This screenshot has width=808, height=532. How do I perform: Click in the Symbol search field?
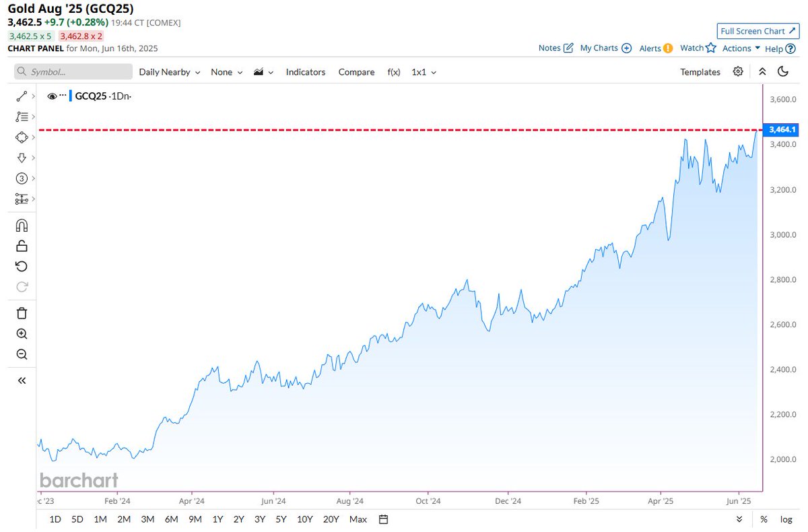[x=73, y=71]
